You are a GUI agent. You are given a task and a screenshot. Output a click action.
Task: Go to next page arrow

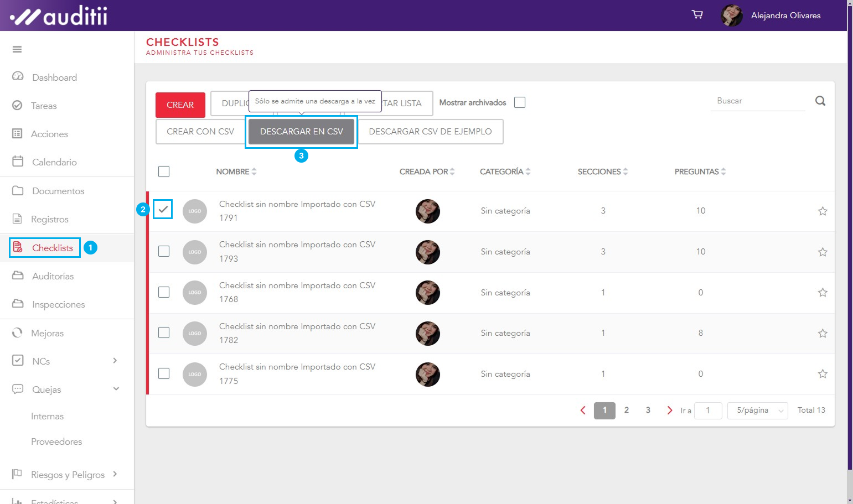(669, 411)
